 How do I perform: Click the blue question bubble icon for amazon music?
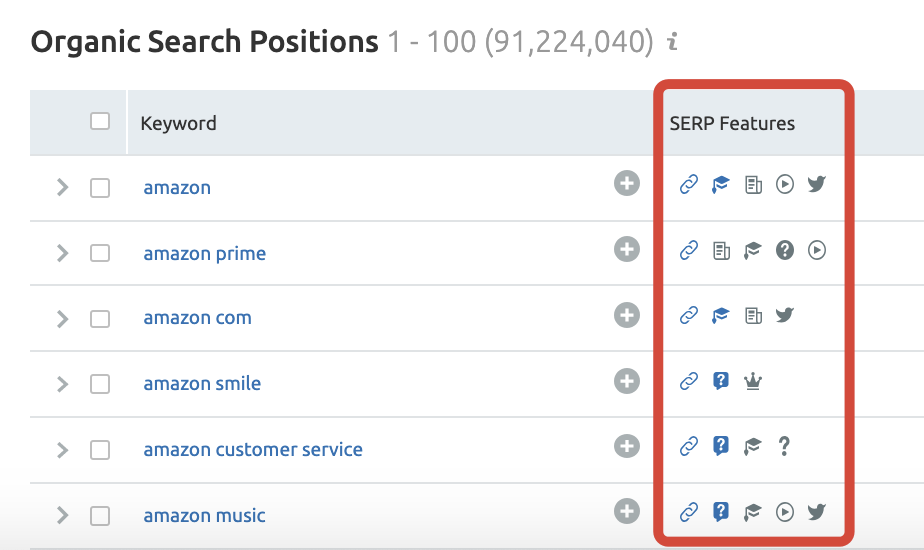pyautogui.click(x=720, y=512)
